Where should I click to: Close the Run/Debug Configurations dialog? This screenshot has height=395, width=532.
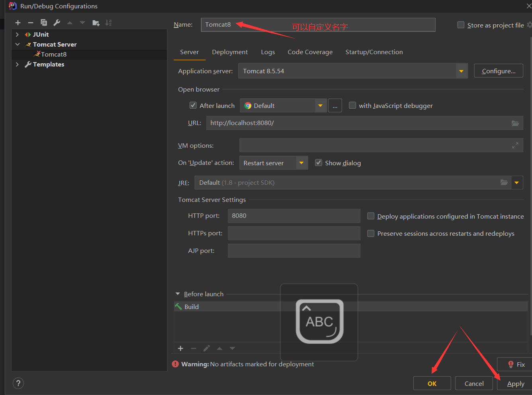click(528, 6)
